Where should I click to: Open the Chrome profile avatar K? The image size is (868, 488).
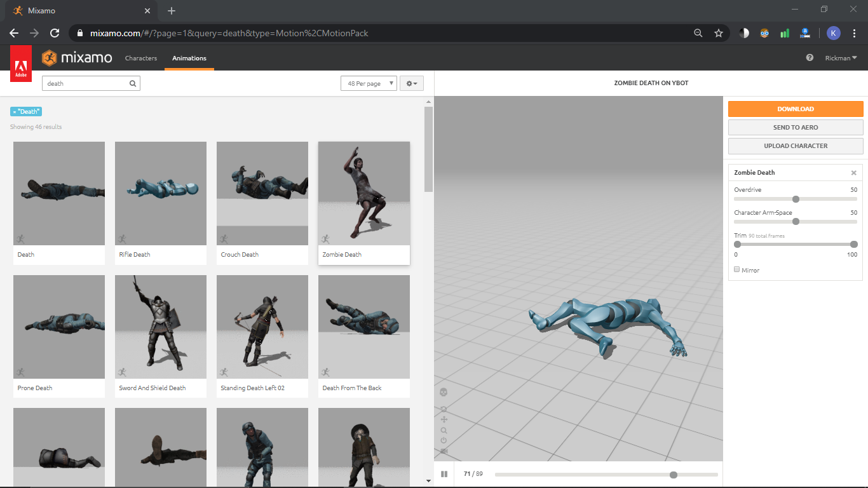(x=834, y=33)
